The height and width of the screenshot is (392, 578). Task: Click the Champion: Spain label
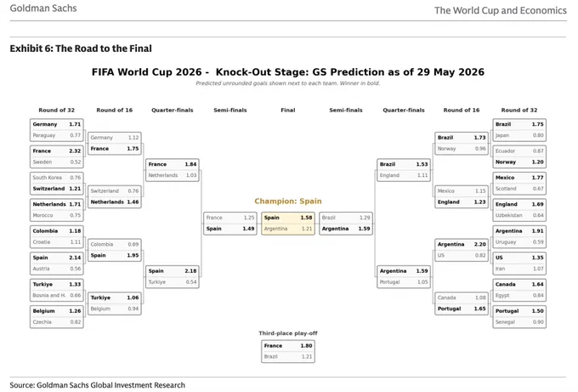coord(288,201)
